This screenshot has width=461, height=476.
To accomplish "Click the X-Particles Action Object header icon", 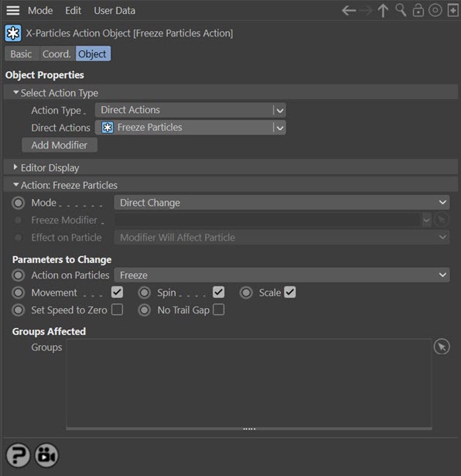I will [x=13, y=33].
